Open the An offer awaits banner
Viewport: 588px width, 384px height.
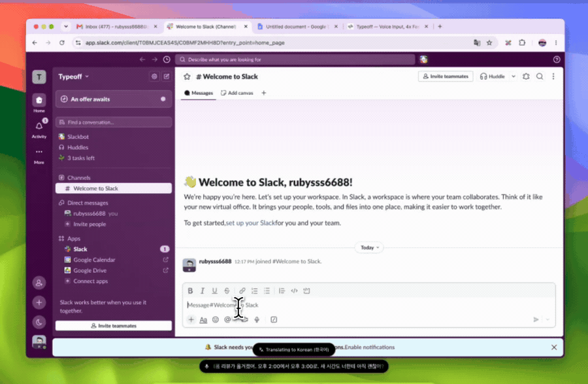pyautogui.click(x=114, y=99)
